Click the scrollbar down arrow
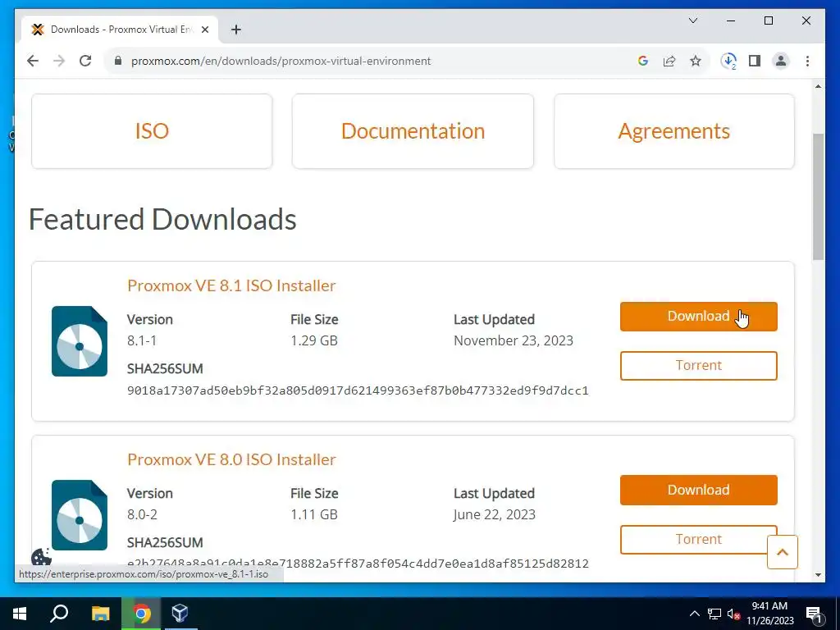The height and width of the screenshot is (630, 840). (818, 575)
